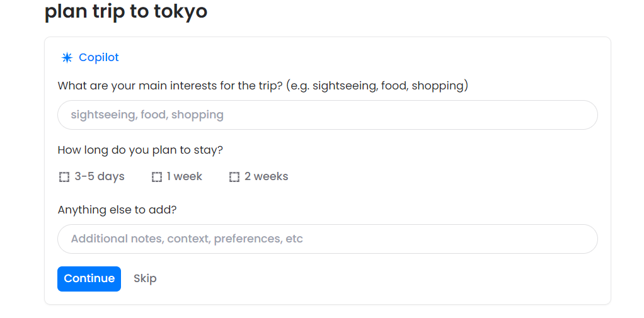Check the 3-5 days checkbox
The height and width of the screenshot is (318, 644).
tap(64, 177)
